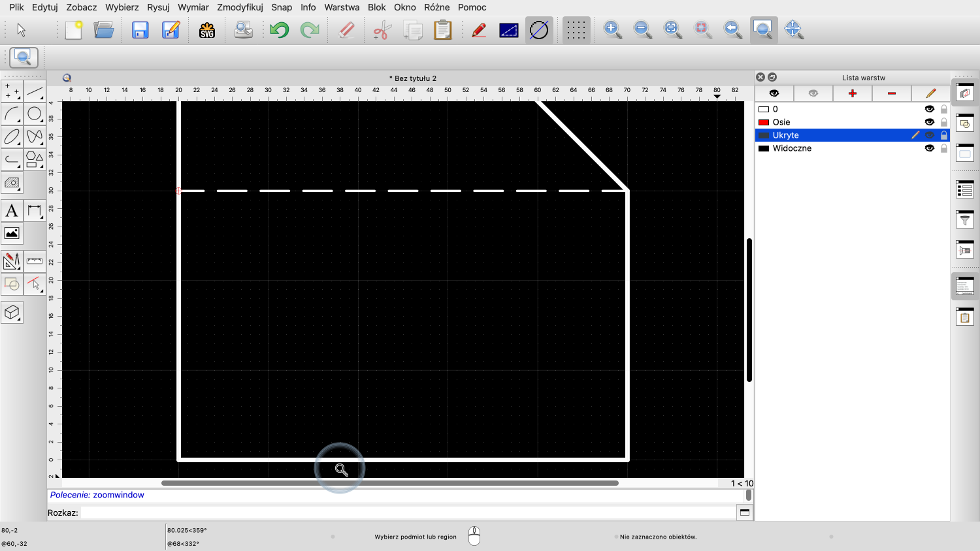Expand the line tools menu

click(35, 91)
